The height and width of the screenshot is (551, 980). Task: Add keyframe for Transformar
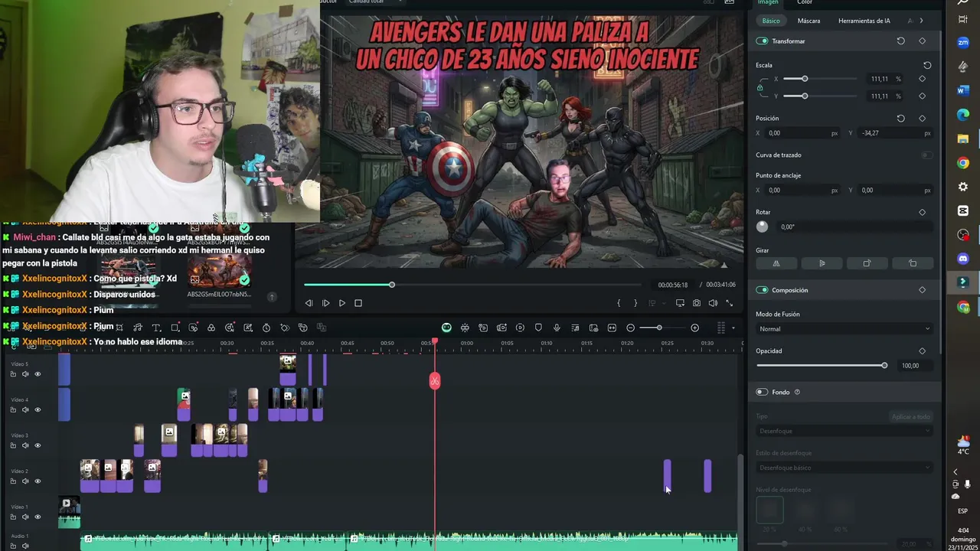(x=922, y=41)
